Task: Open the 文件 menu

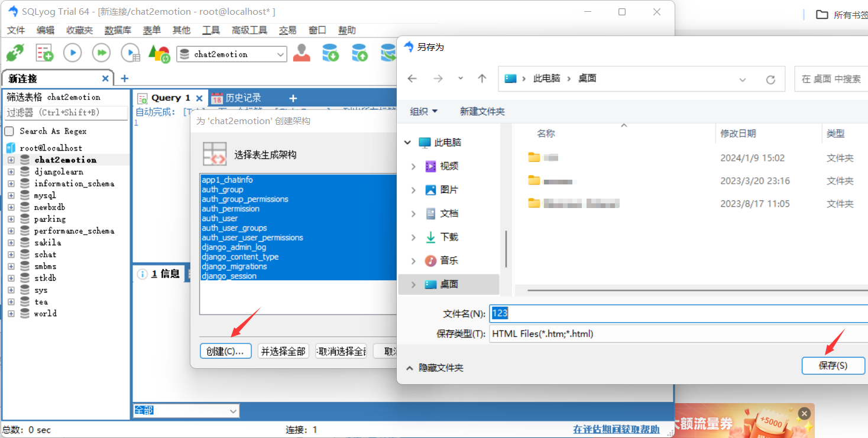Action: click(x=16, y=30)
